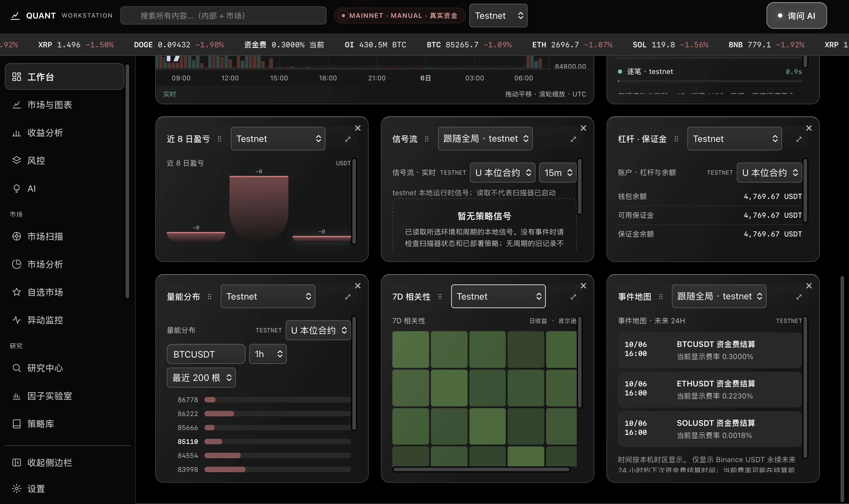849x504 pixels.
Task: Grab the drag handle of 信号流 panel
Action: [427, 139]
